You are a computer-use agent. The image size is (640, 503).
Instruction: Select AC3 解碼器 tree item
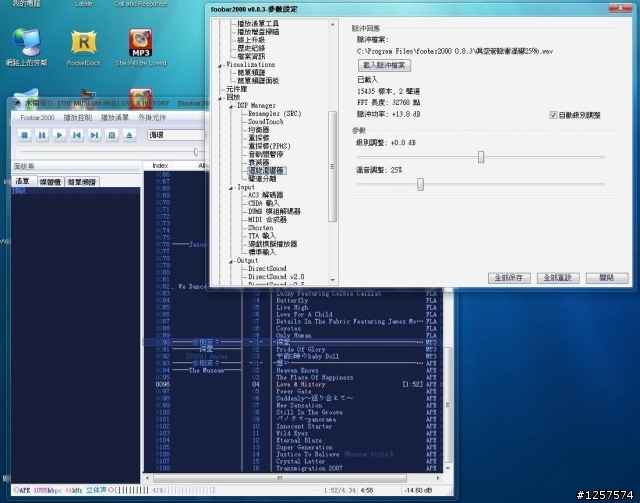tap(266, 195)
